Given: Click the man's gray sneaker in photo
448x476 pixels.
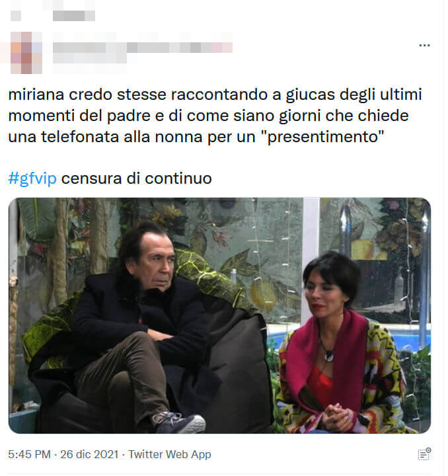Looking at the screenshot, I should 179,423.
